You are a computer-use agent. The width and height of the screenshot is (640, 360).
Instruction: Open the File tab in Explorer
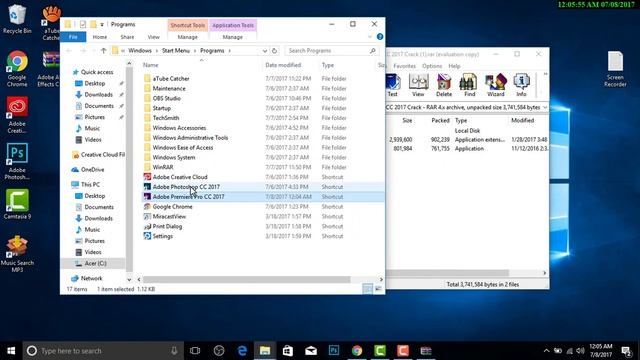[73, 37]
